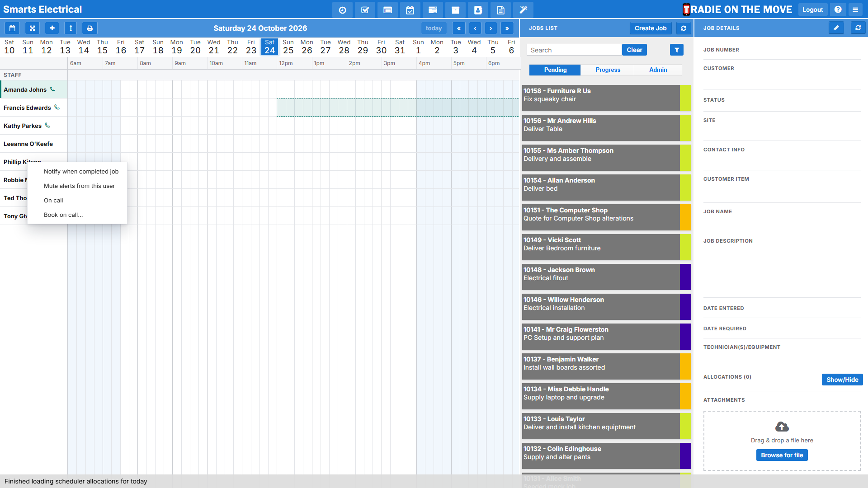868x488 pixels.
Task: Click Show/Hide allocations button
Action: click(x=842, y=380)
